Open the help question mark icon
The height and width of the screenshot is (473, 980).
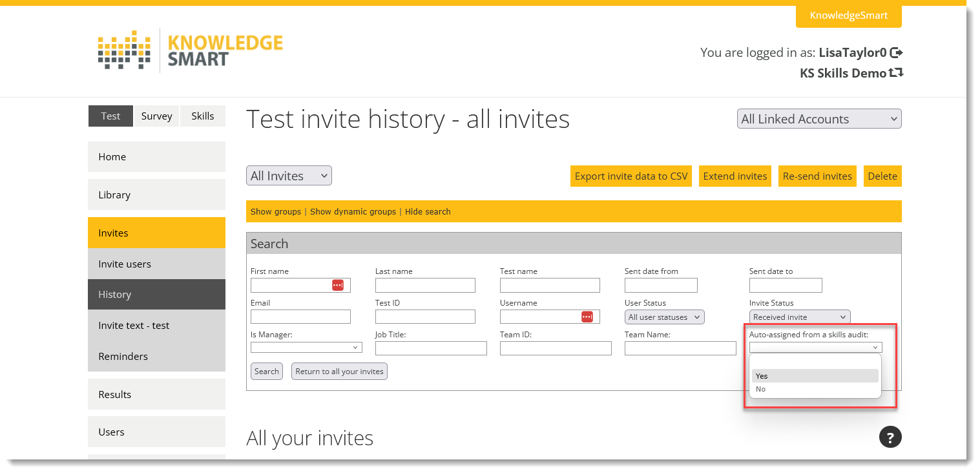coord(890,437)
